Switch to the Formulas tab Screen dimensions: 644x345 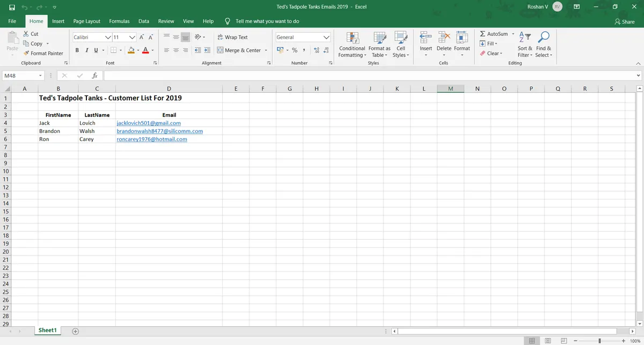click(119, 21)
